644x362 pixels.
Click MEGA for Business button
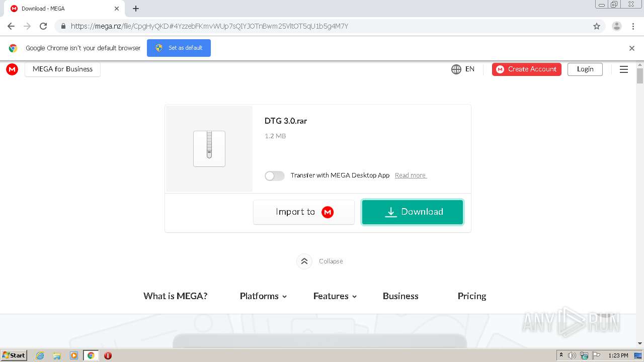[62, 69]
